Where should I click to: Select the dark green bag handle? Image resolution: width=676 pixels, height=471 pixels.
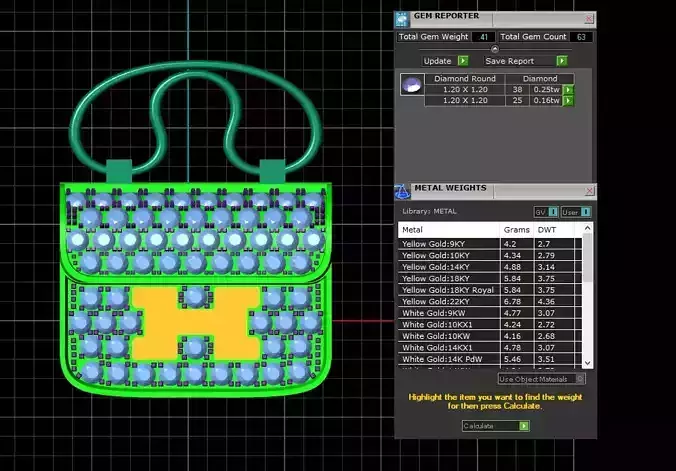point(196,67)
